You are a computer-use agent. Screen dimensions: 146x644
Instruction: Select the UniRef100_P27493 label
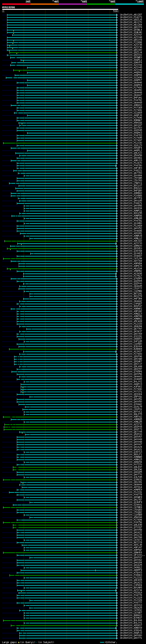tap(131, 354)
